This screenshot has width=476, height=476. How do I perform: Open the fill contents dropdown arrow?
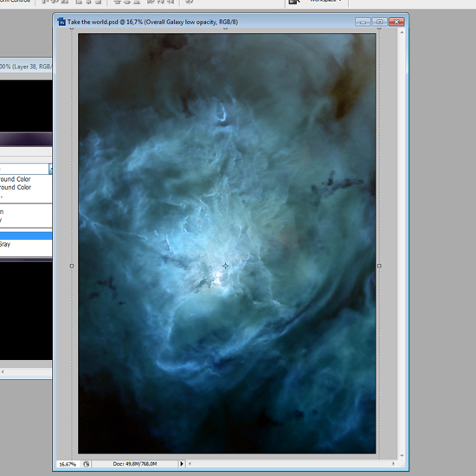click(x=50, y=169)
